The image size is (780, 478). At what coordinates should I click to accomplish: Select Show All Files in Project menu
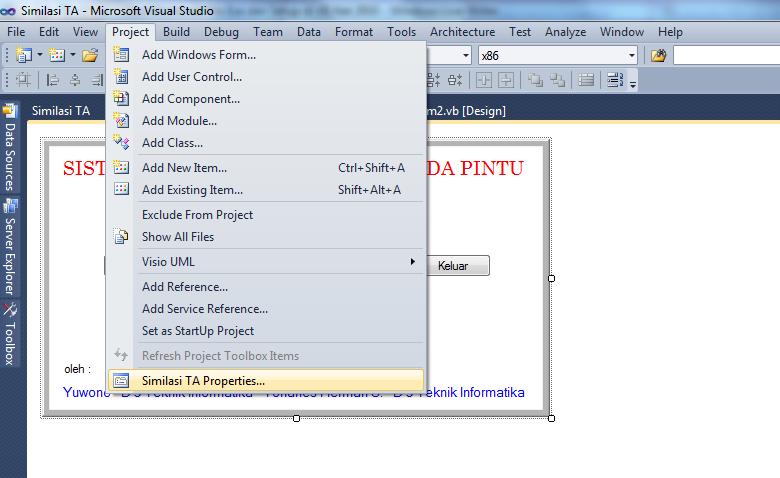pos(266,237)
